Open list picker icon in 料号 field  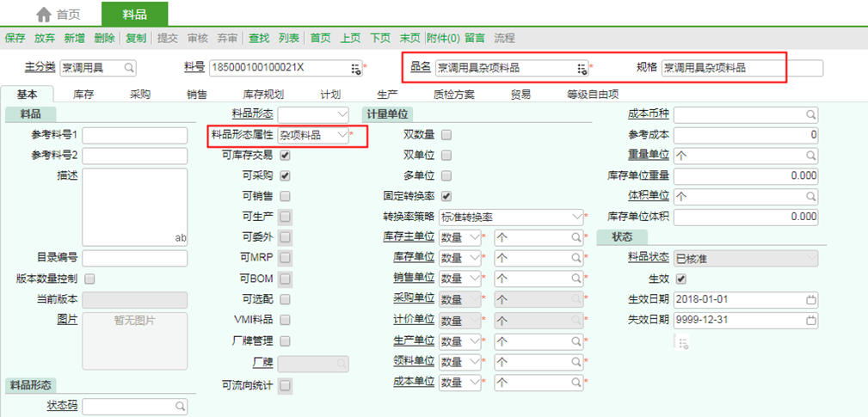tap(355, 68)
